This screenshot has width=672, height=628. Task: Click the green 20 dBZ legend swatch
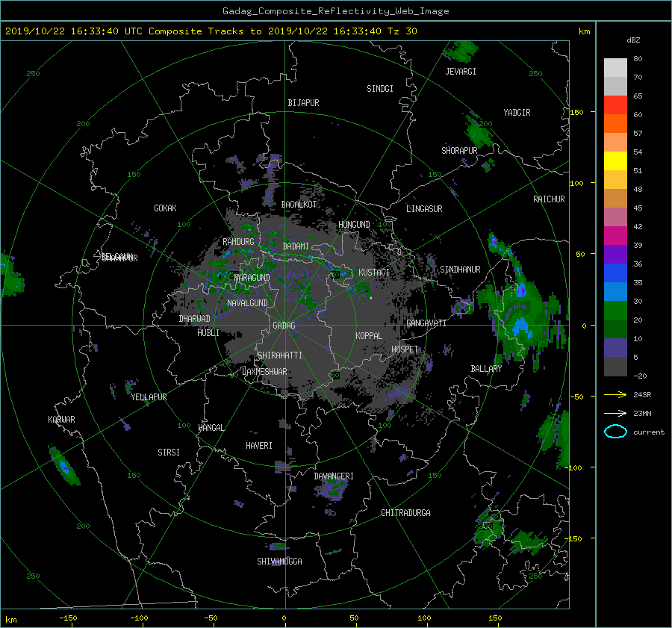pyautogui.click(x=615, y=310)
